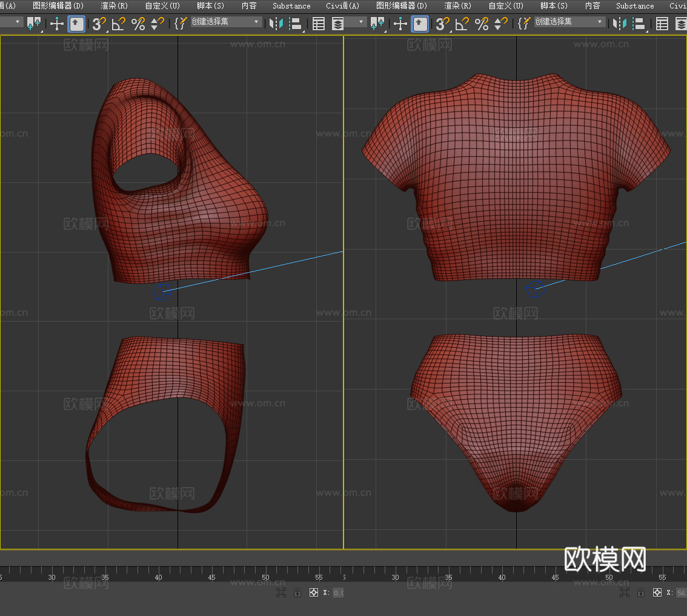Jump to frame 35 on right-hand timeline
This screenshot has height=616, width=687.
click(449, 577)
